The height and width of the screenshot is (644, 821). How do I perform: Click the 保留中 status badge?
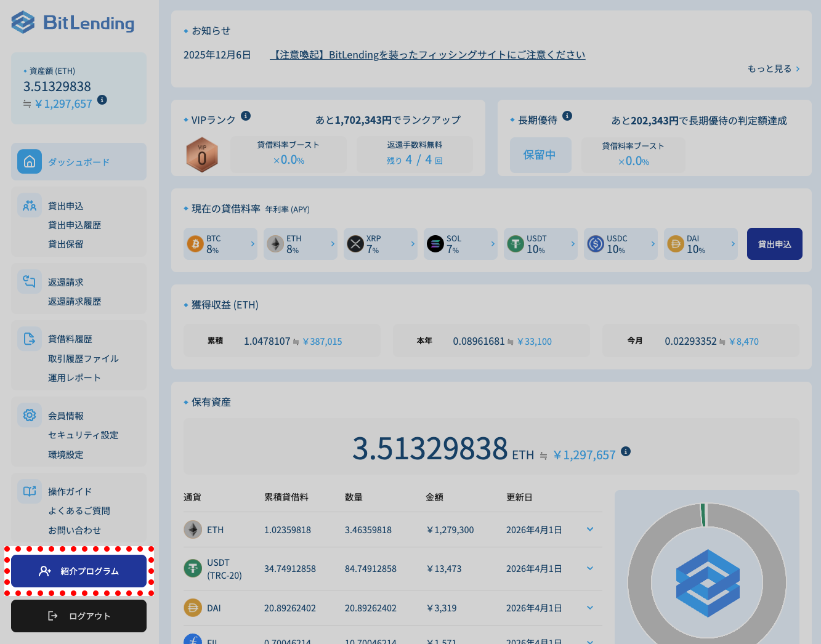pyautogui.click(x=540, y=155)
